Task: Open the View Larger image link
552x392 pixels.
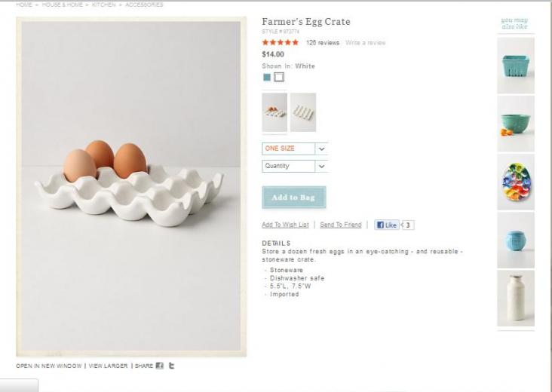Action: click(108, 366)
